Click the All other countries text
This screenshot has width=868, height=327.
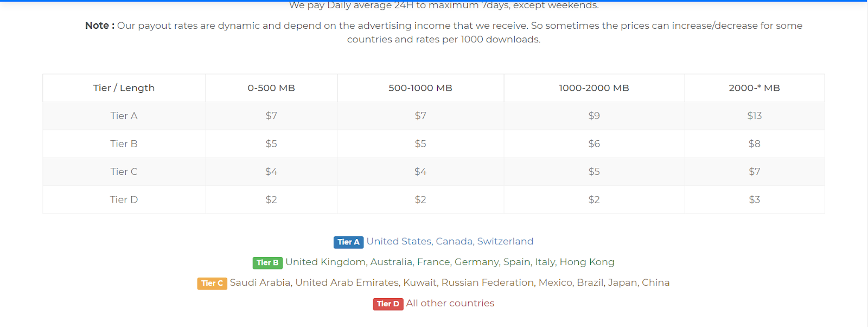450,303
